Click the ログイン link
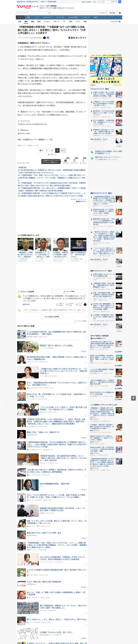Screen dimensions: 138x644 click(42, 8)
